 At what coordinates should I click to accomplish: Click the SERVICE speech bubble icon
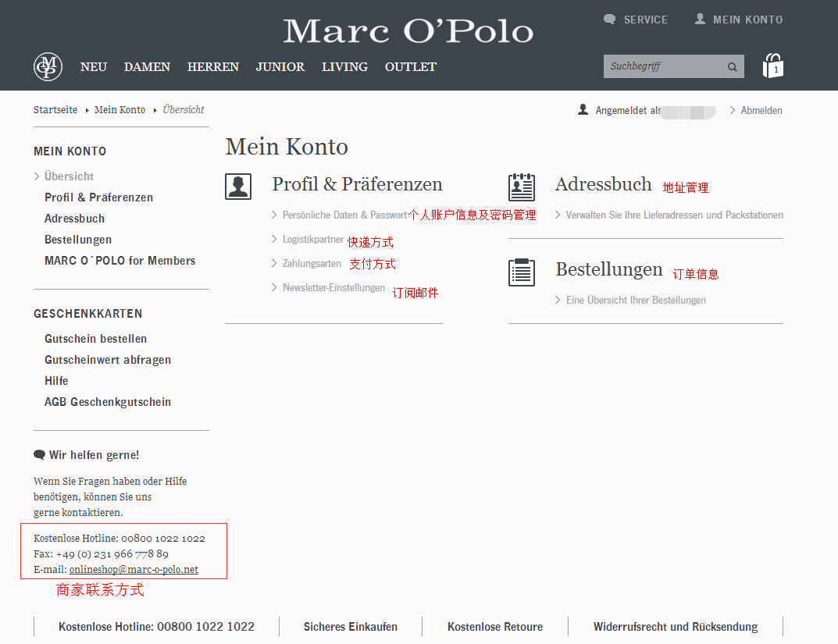610,20
